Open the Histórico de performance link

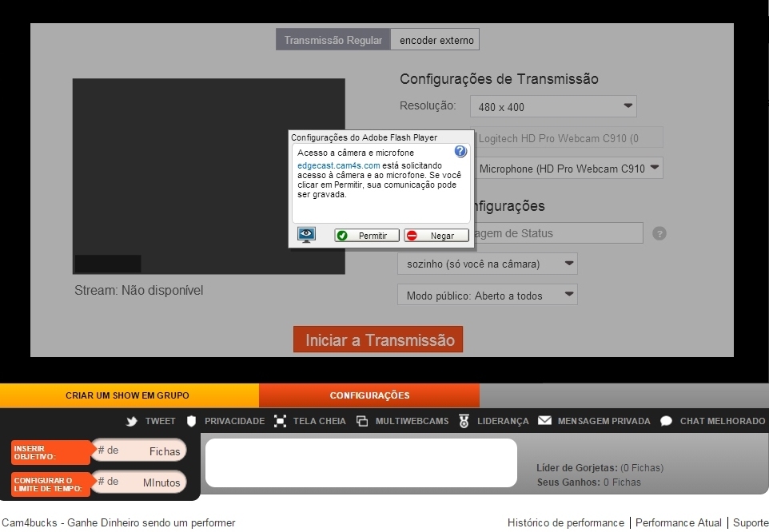565,523
